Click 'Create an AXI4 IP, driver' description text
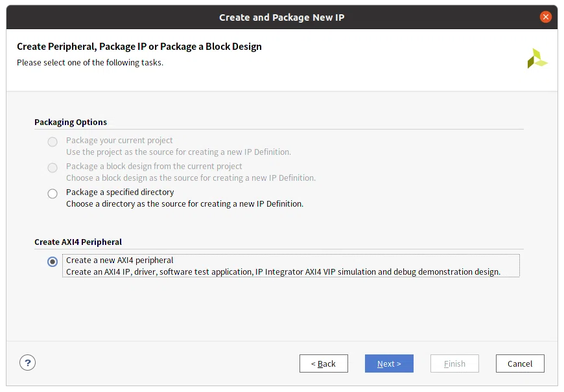 click(x=283, y=272)
